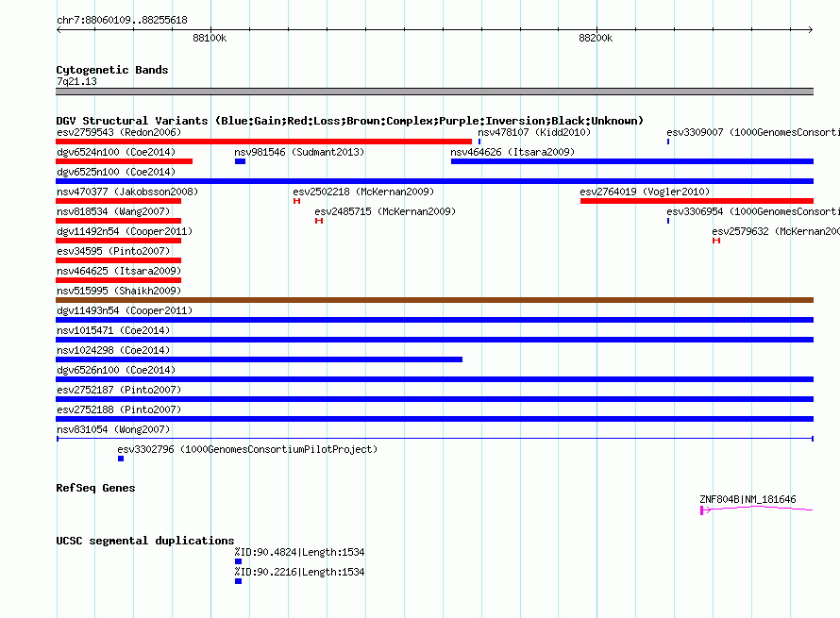The height and width of the screenshot is (618, 840).
Task: Click the left arrow of the ruler
Action: (59, 29)
